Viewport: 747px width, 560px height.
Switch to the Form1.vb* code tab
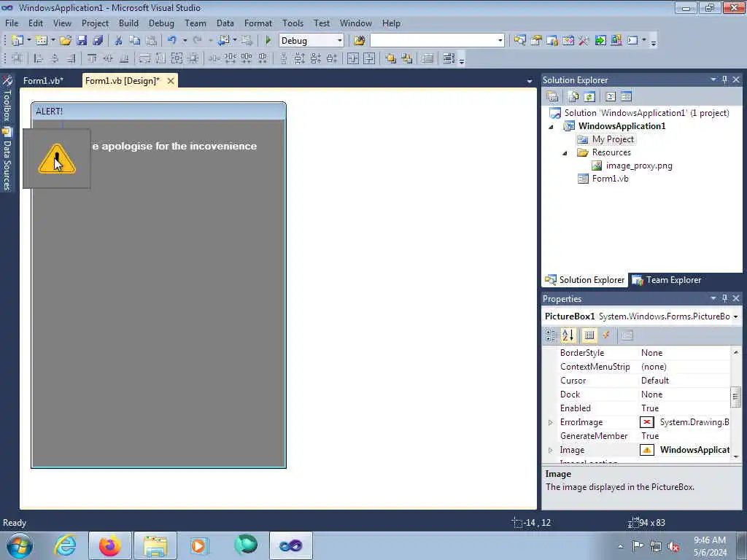pyautogui.click(x=43, y=81)
